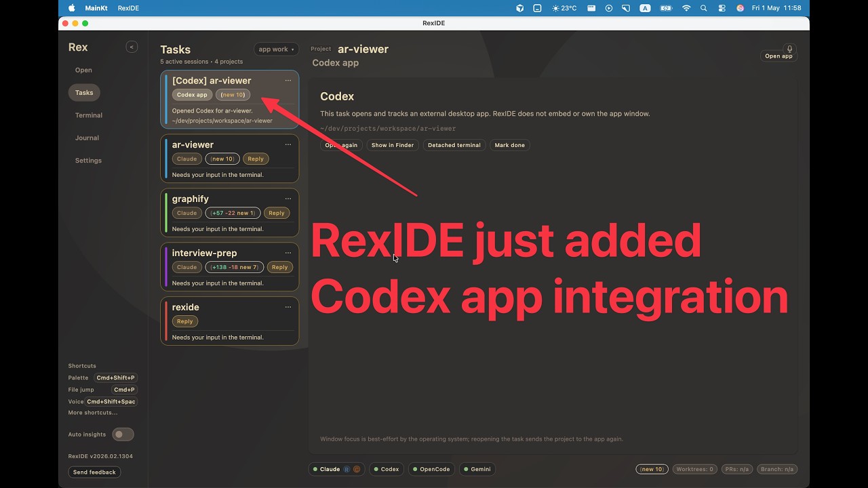The image size is (868, 488).
Task: Collapse the Rex sidebar with the chevron
Action: pos(132,47)
